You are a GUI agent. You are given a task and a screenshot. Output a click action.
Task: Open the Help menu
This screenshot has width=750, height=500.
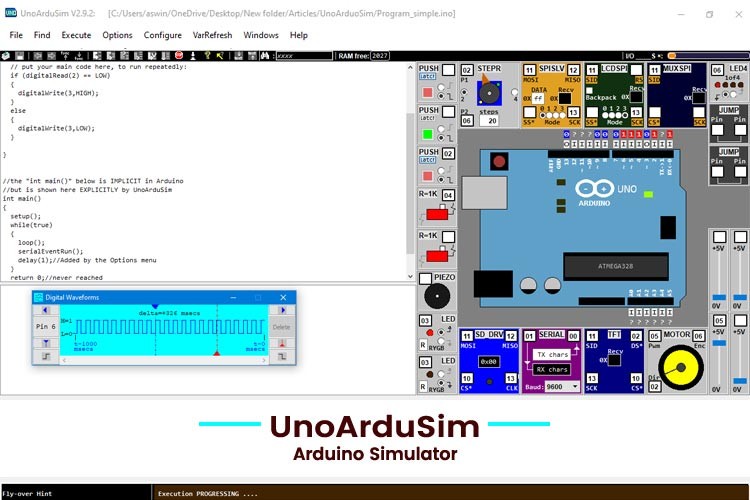click(298, 35)
